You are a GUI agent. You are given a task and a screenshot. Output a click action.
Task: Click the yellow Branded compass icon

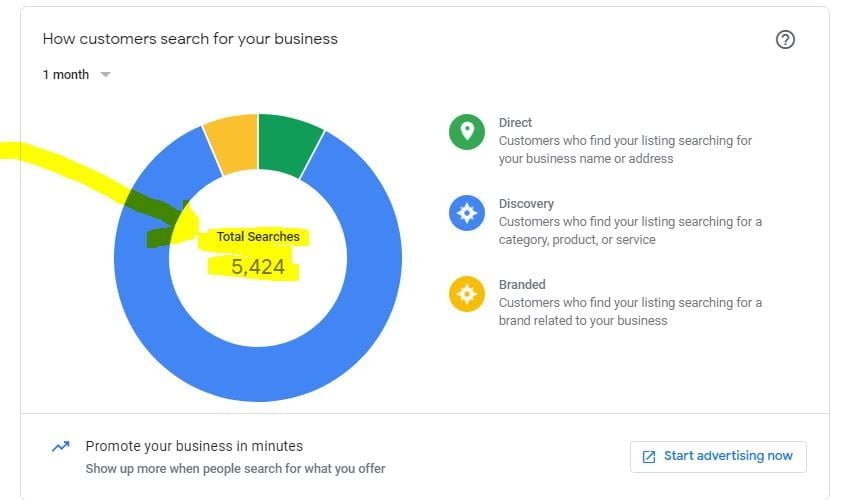click(467, 294)
